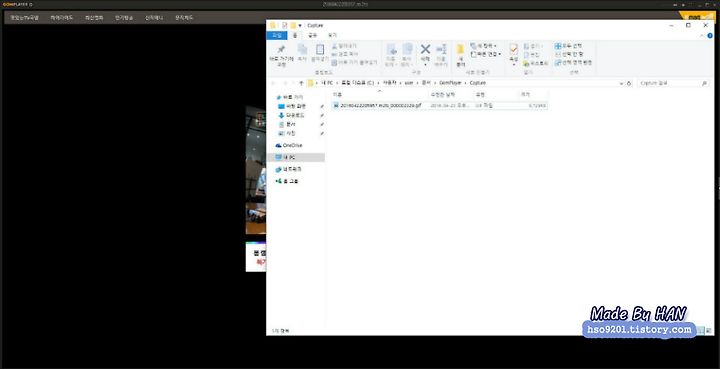Go up one folder with the up arrow
Screen dimensions: 720x369
pyautogui.click(x=301, y=83)
